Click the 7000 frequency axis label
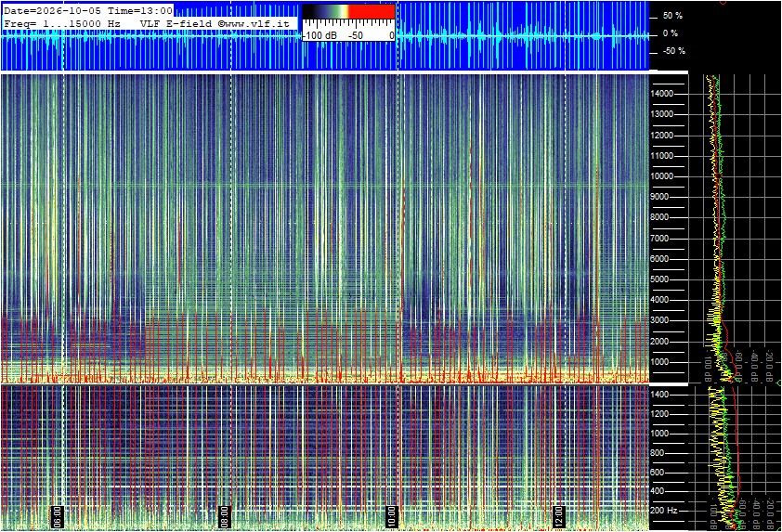Viewport: 782px width, 532px height. point(659,239)
